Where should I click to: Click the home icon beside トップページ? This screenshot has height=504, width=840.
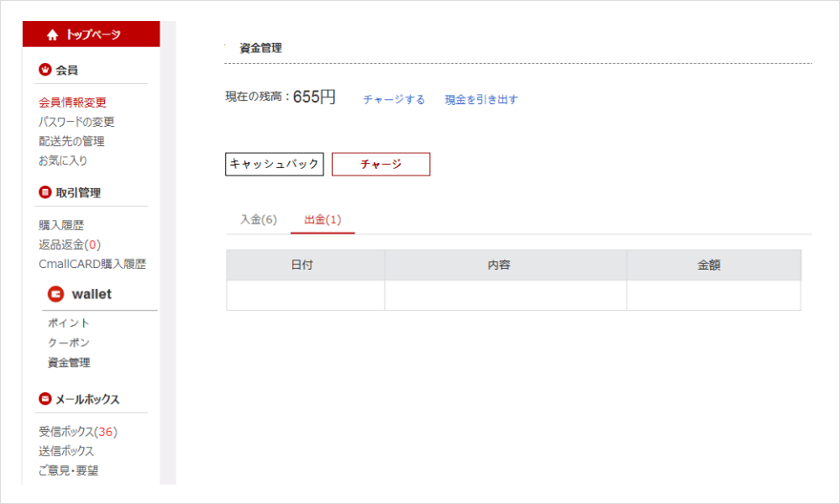[52, 34]
